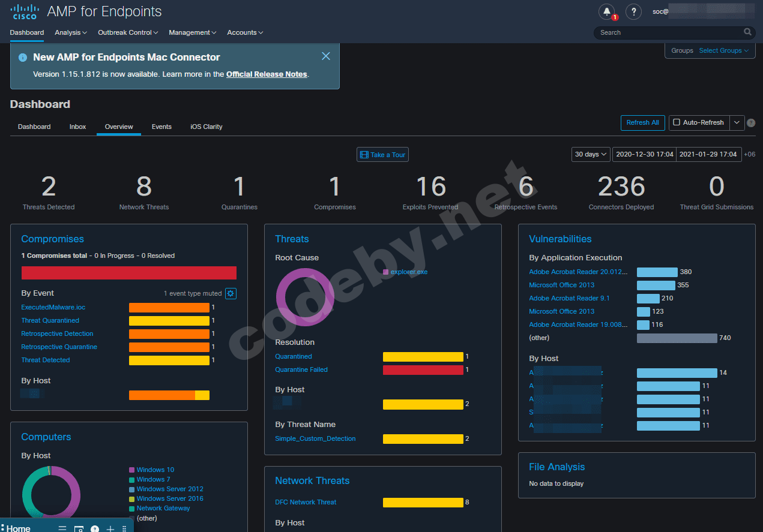Image resolution: width=763 pixels, height=532 pixels.
Task: Open the notifications bell icon
Action: [607, 11]
